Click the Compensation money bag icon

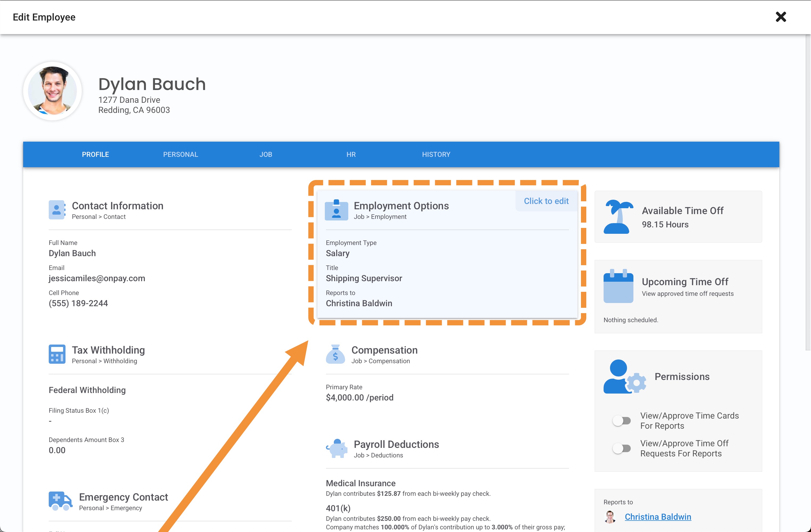(335, 354)
